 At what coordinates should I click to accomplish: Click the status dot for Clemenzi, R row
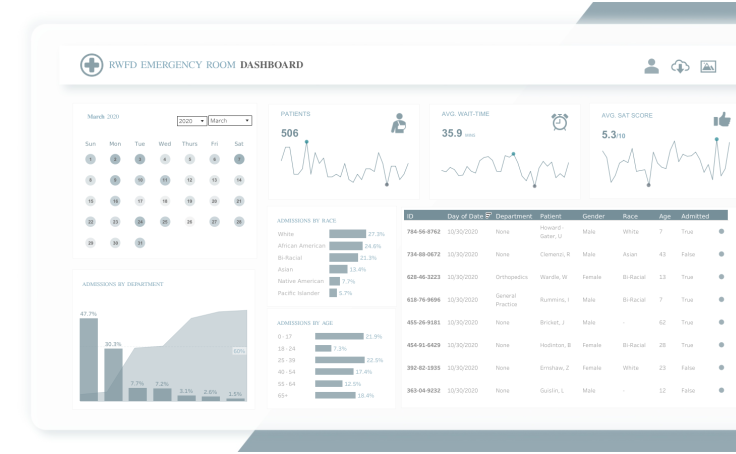coord(721,254)
